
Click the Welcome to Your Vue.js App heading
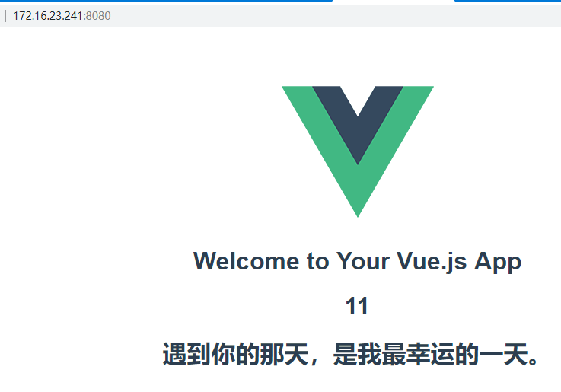pyautogui.click(x=358, y=262)
